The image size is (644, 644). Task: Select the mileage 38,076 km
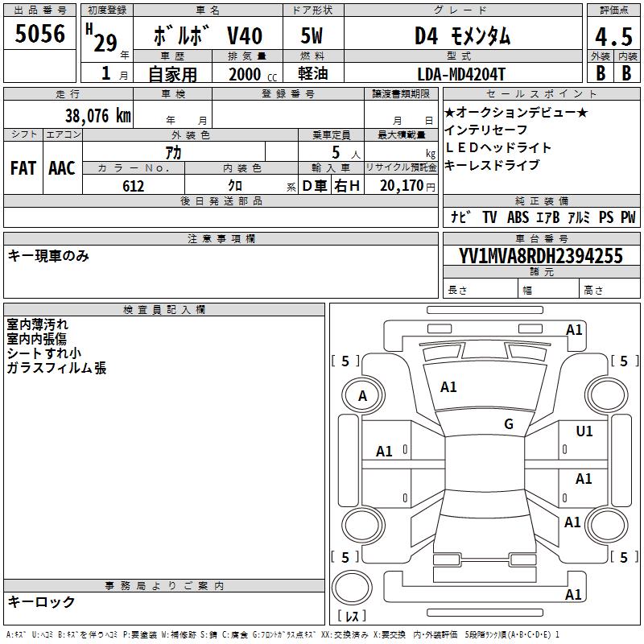tap(98, 116)
